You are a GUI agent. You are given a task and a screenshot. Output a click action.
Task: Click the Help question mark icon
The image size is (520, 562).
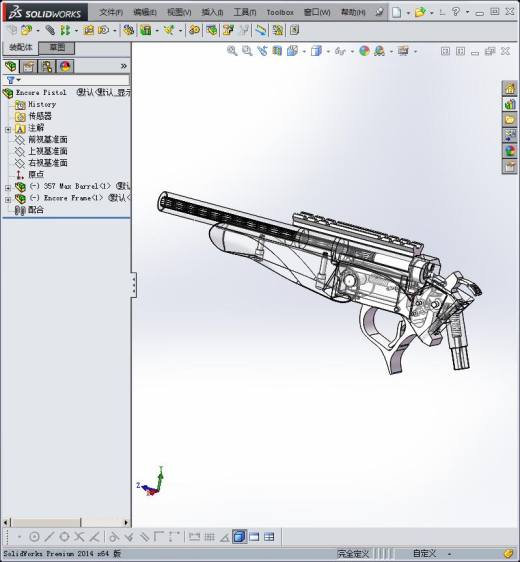point(455,12)
